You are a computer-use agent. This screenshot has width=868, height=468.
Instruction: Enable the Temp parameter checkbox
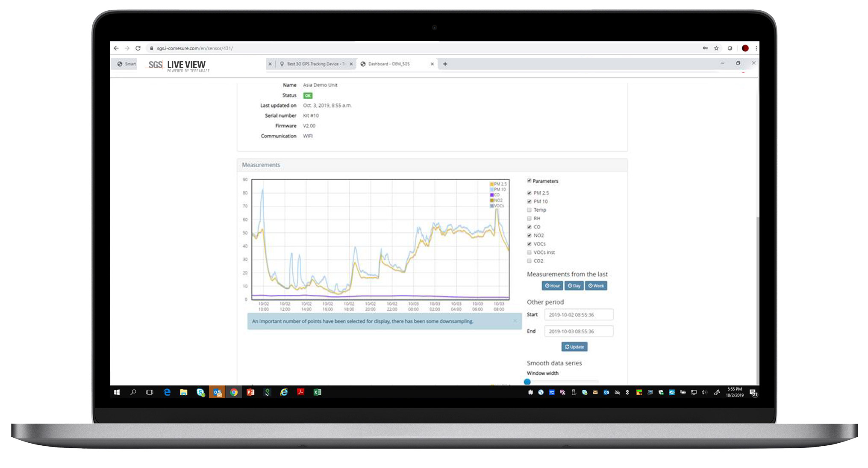(530, 210)
